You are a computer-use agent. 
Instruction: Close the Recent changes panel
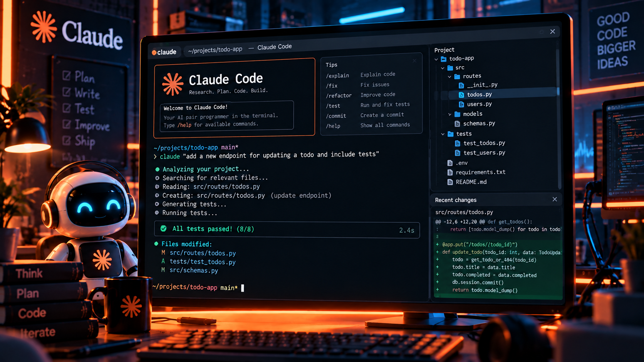[555, 199]
